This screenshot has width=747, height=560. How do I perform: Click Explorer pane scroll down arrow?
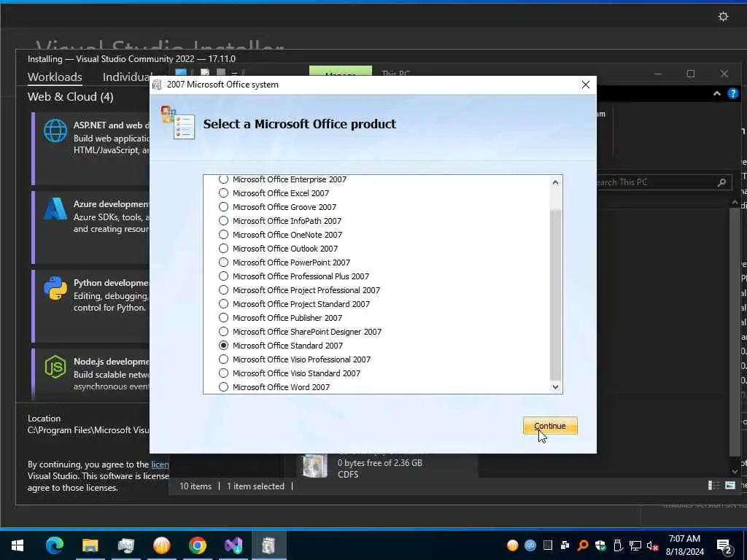pos(735,471)
